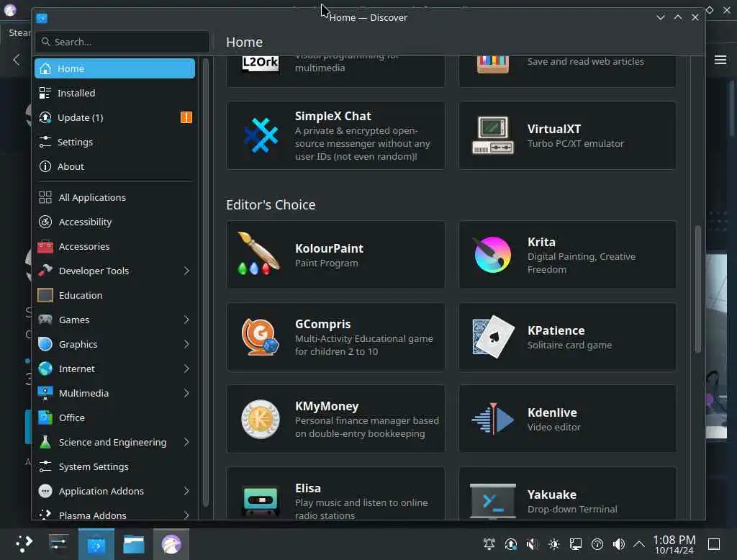
Task: Expand the Games category arrow
Action: pyautogui.click(x=186, y=320)
